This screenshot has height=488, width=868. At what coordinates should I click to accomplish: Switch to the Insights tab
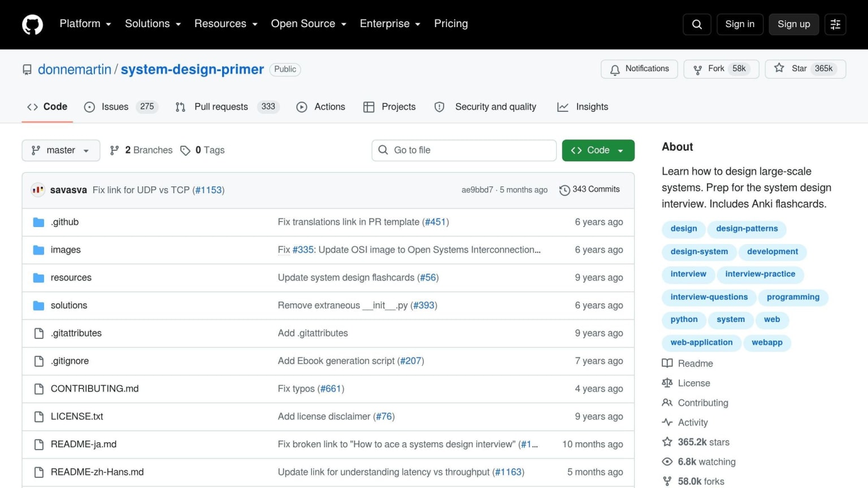tap(583, 107)
